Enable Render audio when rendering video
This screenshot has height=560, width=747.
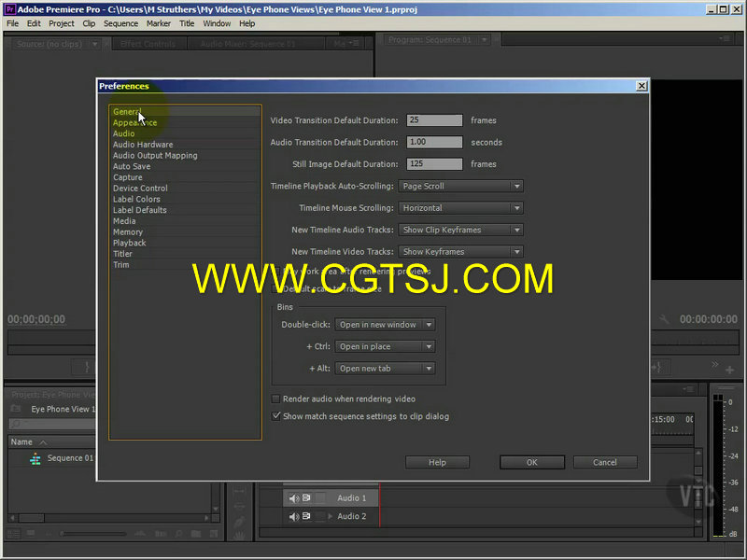tap(275, 399)
